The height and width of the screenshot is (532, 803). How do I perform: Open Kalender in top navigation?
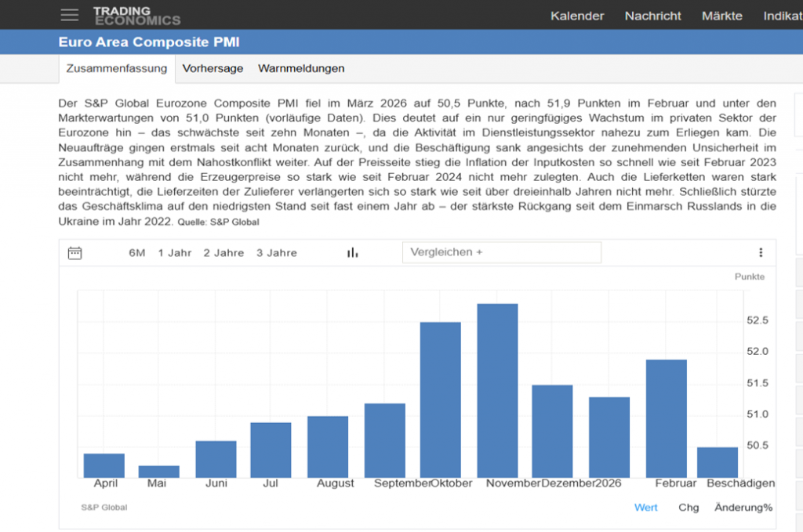(577, 16)
